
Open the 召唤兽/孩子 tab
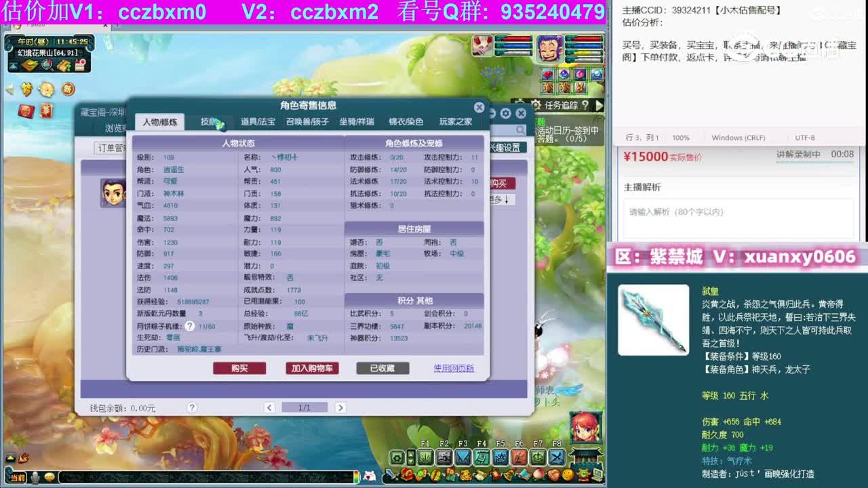307,122
